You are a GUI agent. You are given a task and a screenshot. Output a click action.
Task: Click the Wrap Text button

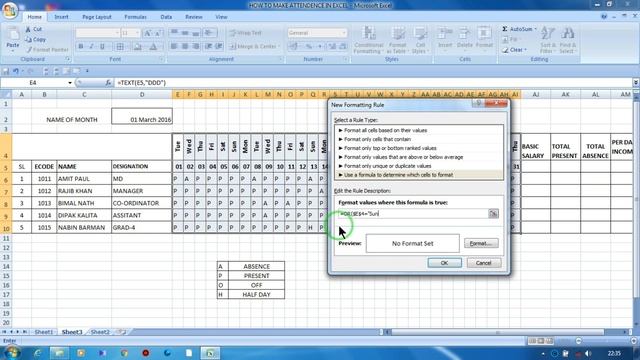[245, 33]
